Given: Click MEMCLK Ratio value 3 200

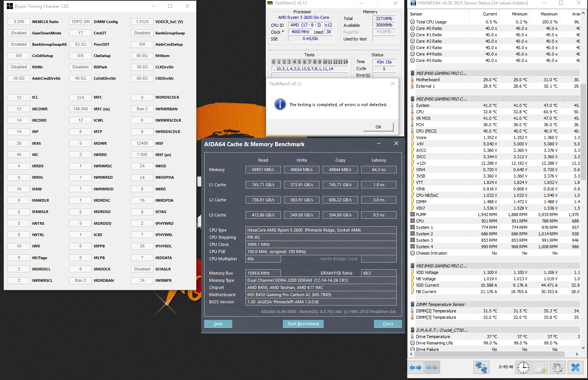Looking at the screenshot, I should click(x=19, y=22).
